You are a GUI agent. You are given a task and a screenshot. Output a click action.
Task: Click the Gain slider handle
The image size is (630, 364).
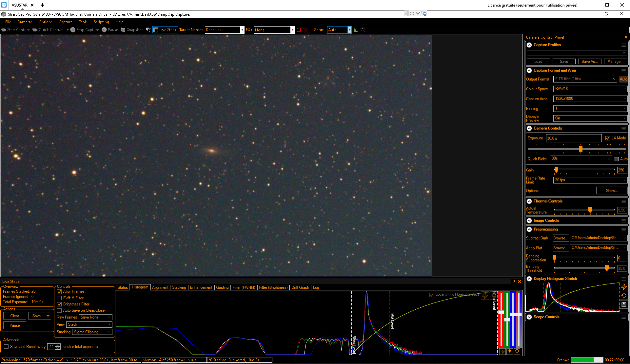tap(556, 170)
